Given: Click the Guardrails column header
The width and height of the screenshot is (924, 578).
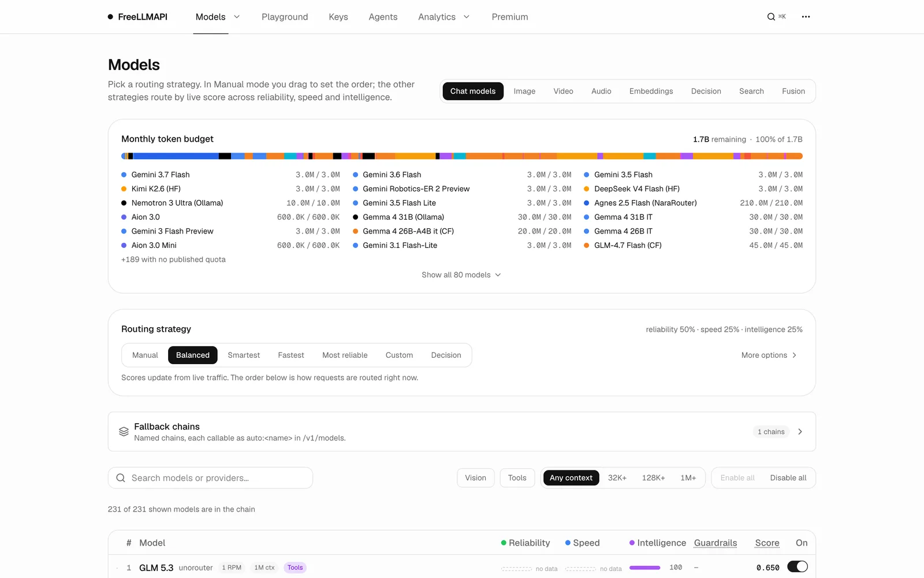Looking at the screenshot, I should [x=716, y=543].
